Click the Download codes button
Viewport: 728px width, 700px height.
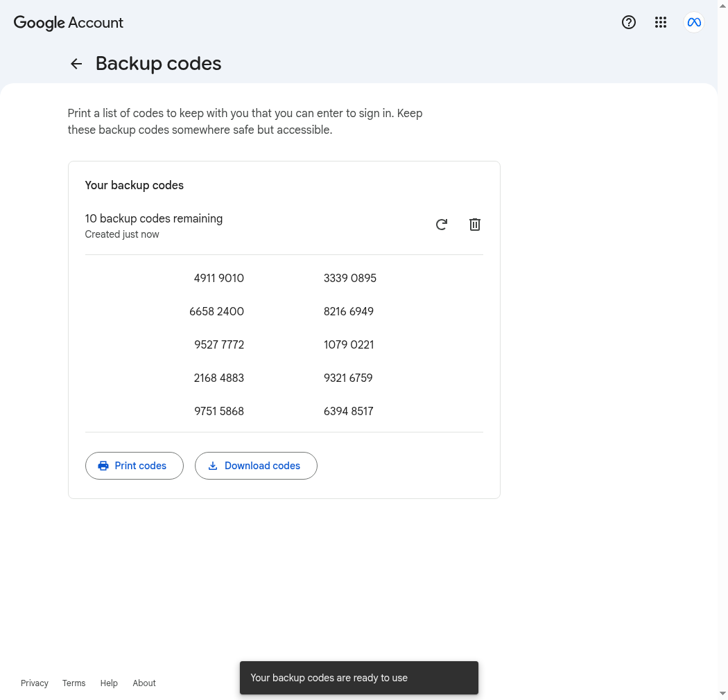tap(256, 466)
